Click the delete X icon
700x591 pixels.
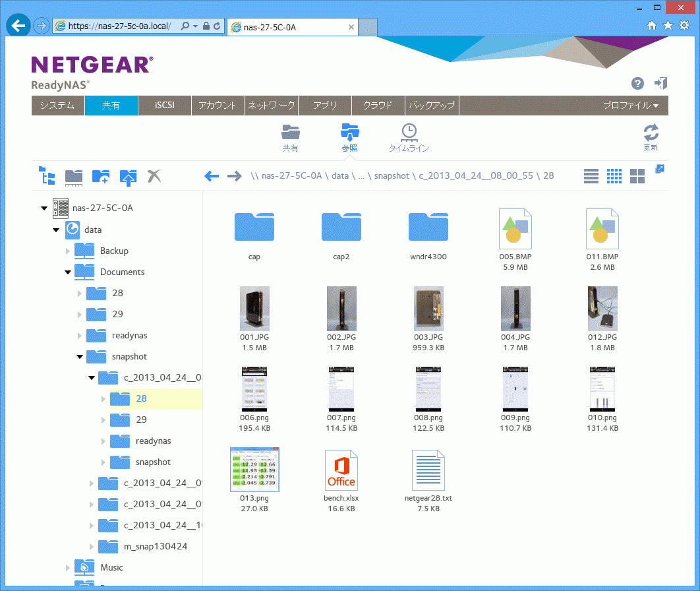pyautogui.click(x=154, y=176)
